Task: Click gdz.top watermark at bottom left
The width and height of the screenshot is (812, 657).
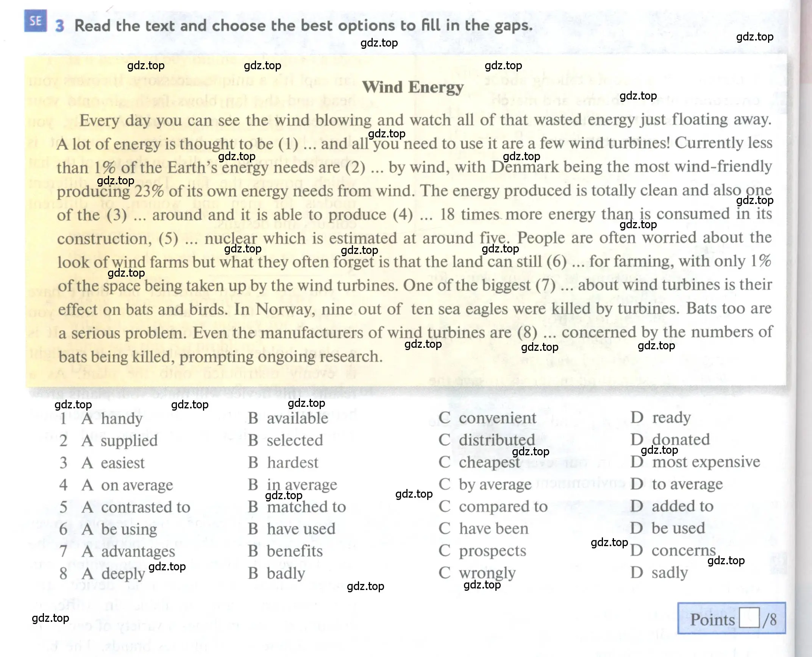Action: (x=50, y=617)
